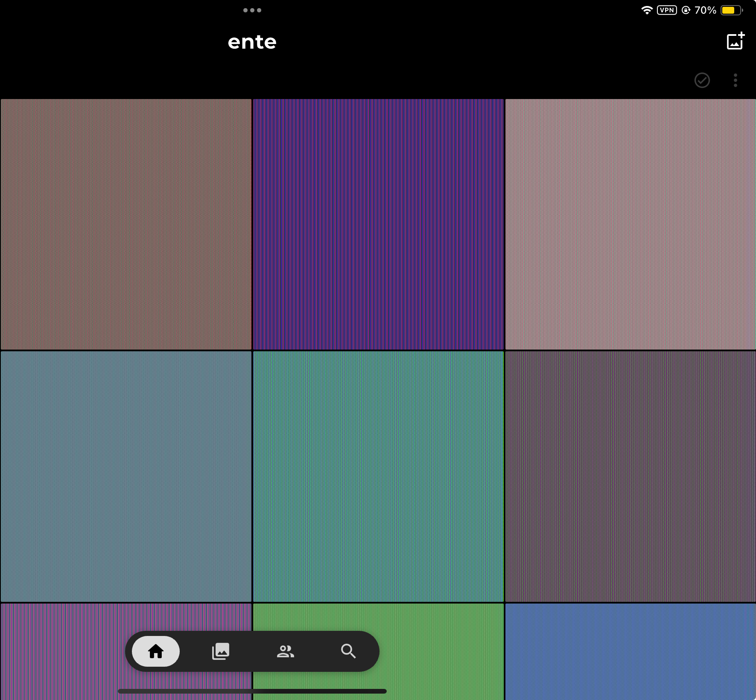Open the solid blue photo thumbnail

click(630, 652)
